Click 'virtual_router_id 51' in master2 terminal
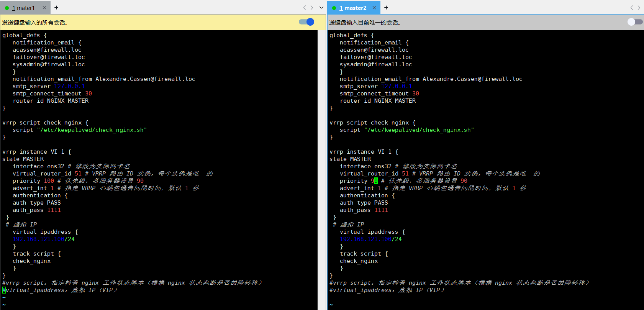644x310 pixels. tap(374, 174)
